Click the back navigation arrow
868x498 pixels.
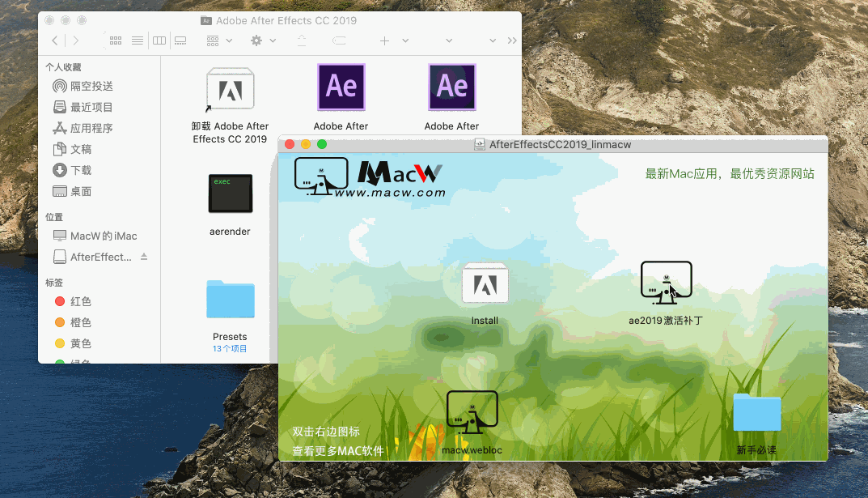(x=53, y=40)
